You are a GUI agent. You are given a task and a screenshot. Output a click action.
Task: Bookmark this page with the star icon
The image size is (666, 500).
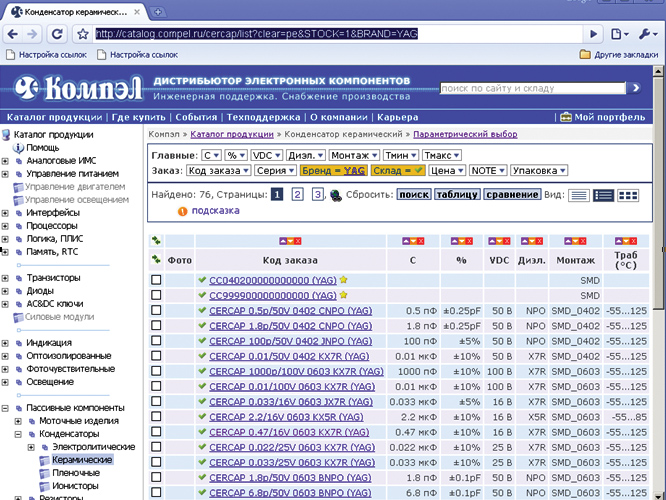pyautogui.click(x=83, y=34)
